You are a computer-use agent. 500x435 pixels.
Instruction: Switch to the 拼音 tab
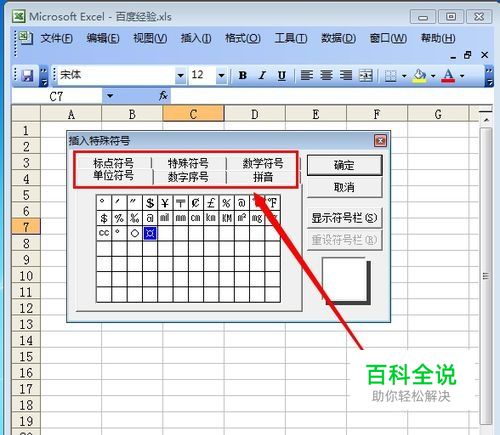tap(263, 177)
